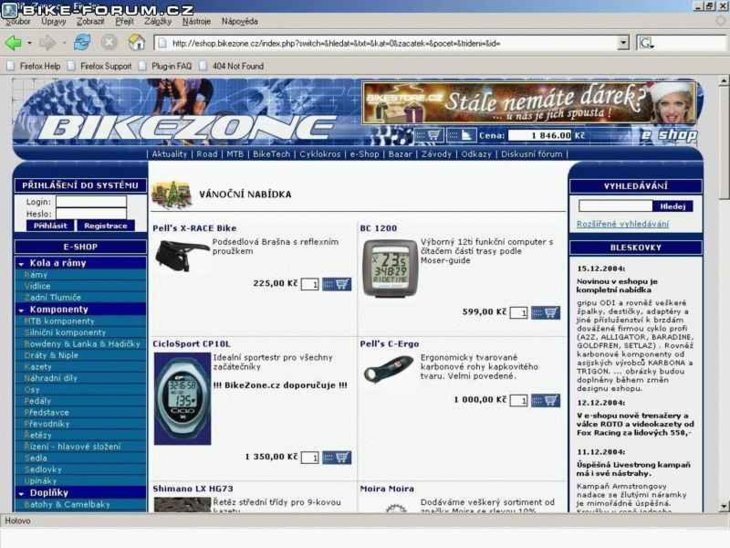Open the Pedály category
This screenshot has width=730, height=548.
click(x=38, y=401)
